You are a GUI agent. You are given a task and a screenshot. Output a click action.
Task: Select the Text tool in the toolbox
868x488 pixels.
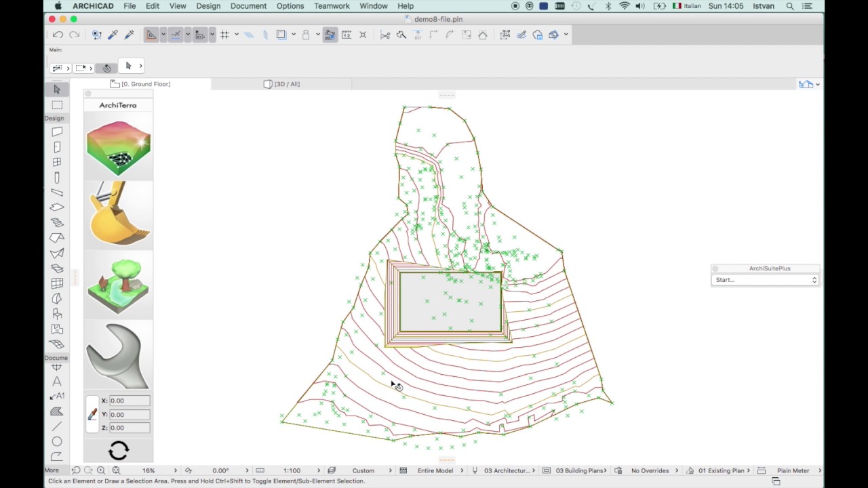coord(57,382)
